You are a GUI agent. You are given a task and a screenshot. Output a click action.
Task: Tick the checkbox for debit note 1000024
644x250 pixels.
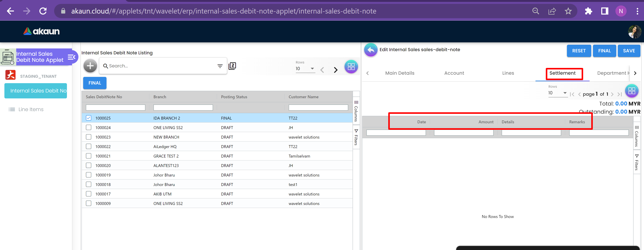click(89, 128)
